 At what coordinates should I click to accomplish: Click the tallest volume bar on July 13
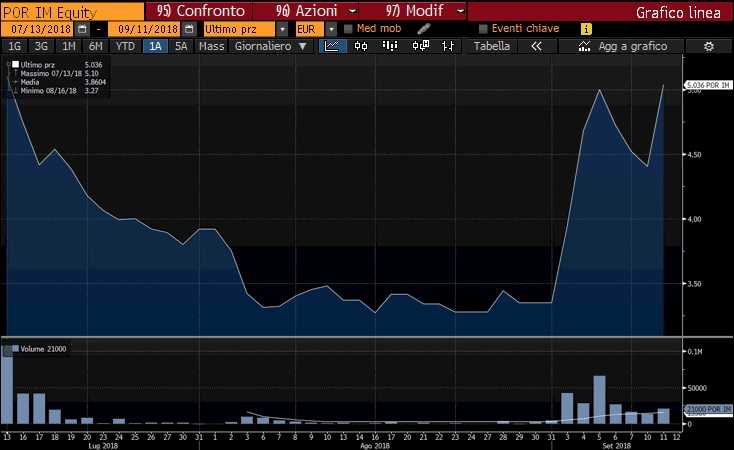tap(7, 385)
